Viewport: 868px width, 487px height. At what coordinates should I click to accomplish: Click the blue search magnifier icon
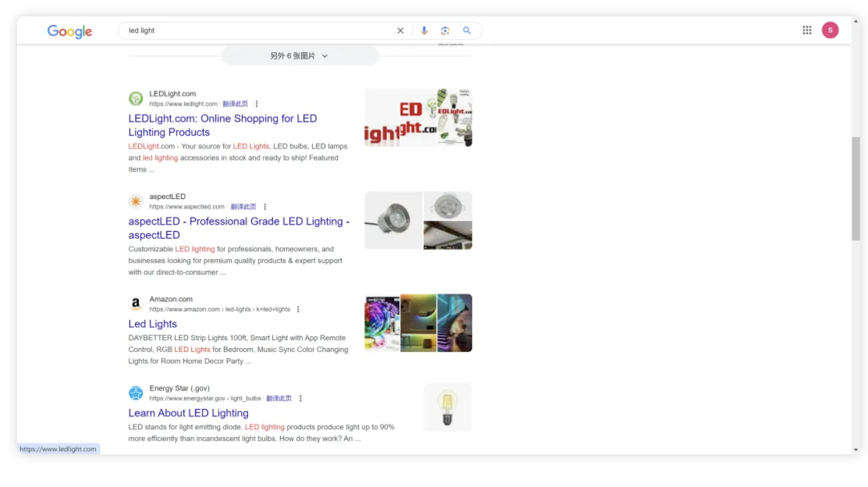467,31
